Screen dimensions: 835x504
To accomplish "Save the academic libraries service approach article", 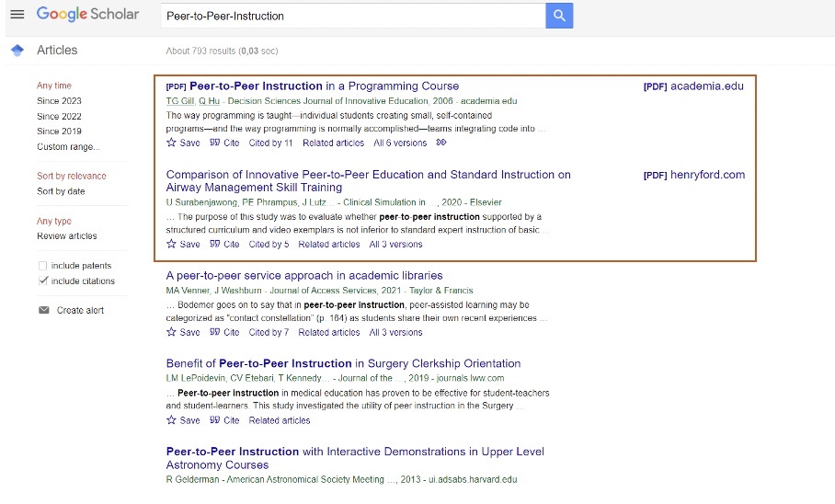I will pyautogui.click(x=183, y=333).
